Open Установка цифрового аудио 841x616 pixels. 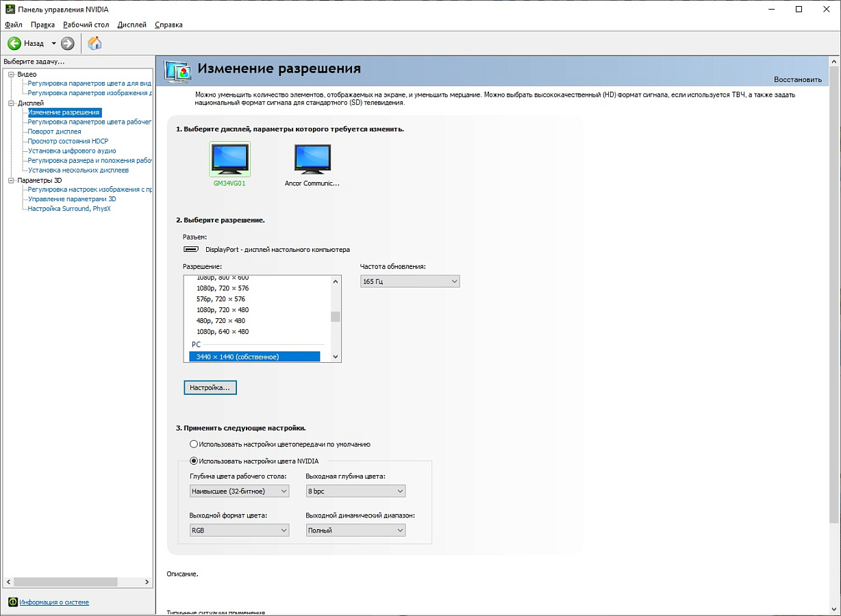(x=72, y=151)
